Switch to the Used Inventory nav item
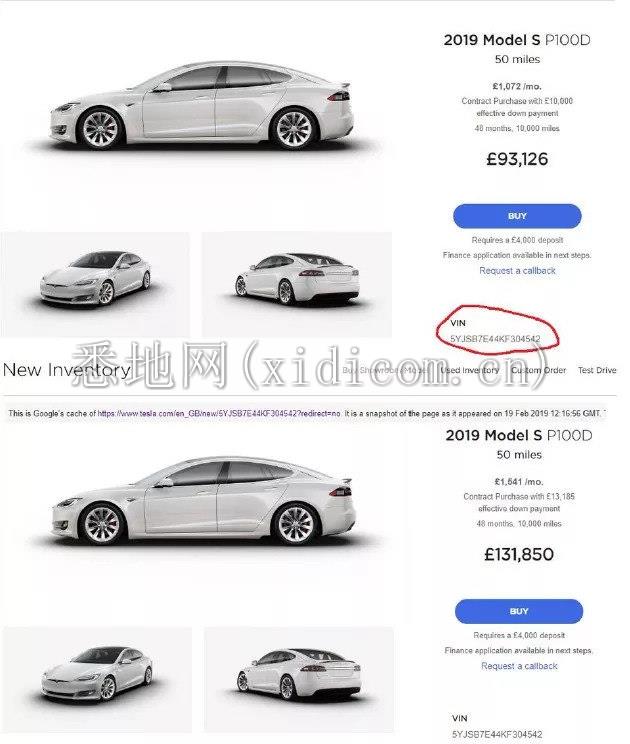The width and height of the screenshot is (630, 744). tap(470, 370)
